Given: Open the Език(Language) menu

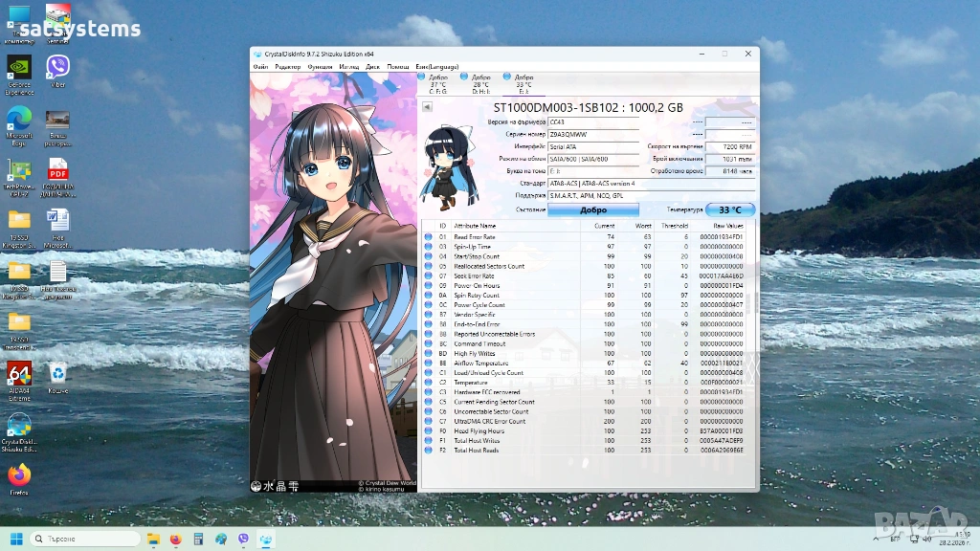Looking at the screenshot, I should 437,67.
